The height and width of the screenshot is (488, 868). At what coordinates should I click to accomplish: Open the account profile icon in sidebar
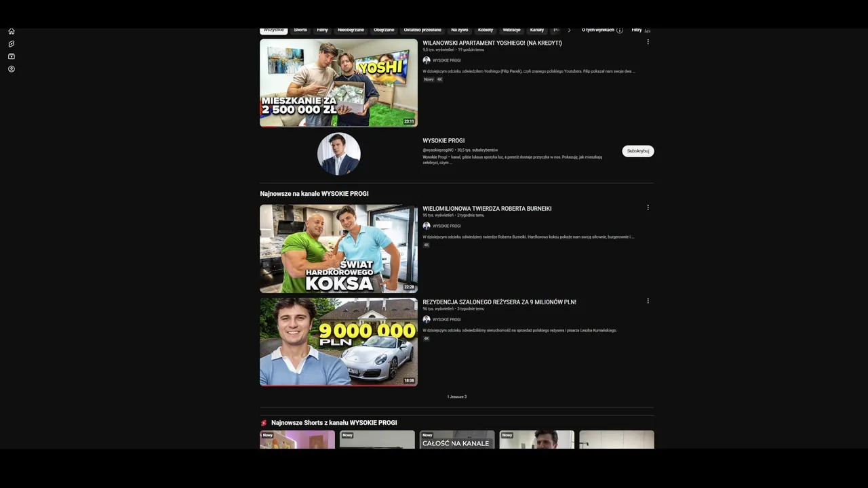(12, 69)
